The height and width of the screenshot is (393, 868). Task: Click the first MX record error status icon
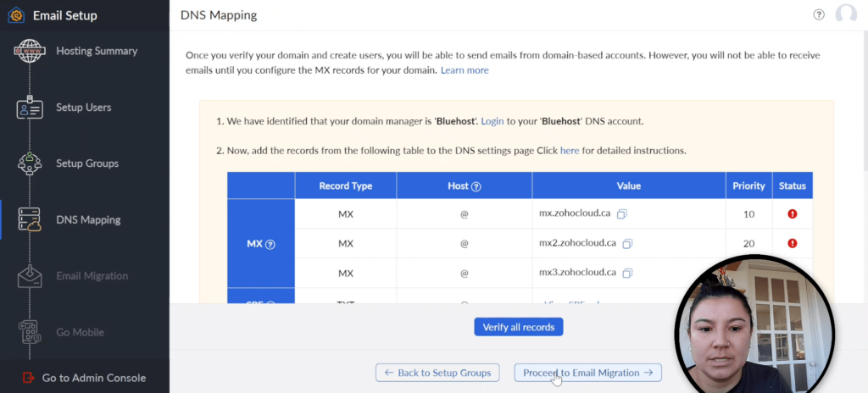(792, 214)
